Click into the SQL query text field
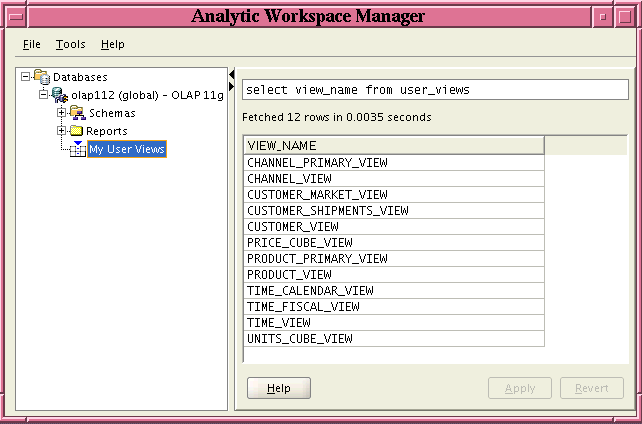The width and height of the screenshot is (642, 424). tap(435, 90)
